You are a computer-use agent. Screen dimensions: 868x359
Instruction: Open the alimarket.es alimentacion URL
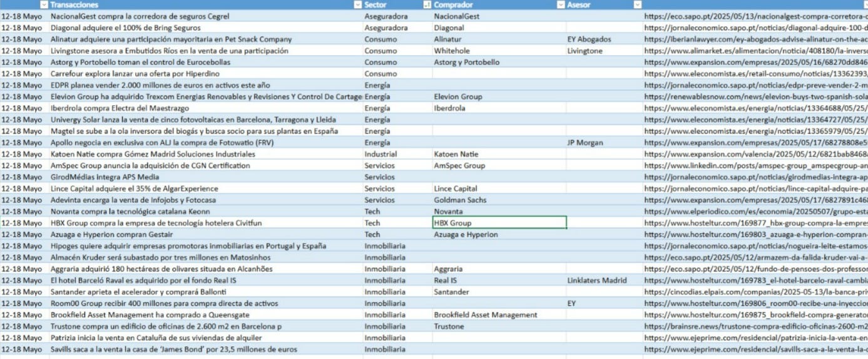coord(755,51)
